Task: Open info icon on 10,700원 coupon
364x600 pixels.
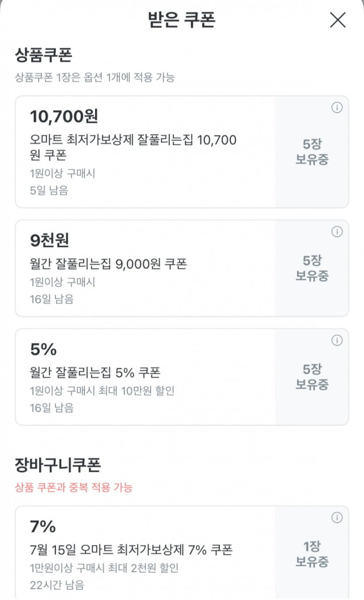Action: coord(337,108)
